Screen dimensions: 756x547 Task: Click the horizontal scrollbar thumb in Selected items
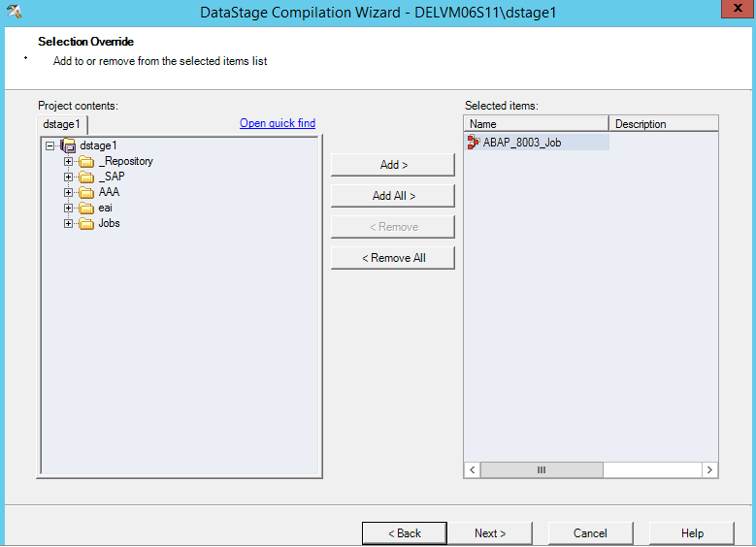pos(542,469)
